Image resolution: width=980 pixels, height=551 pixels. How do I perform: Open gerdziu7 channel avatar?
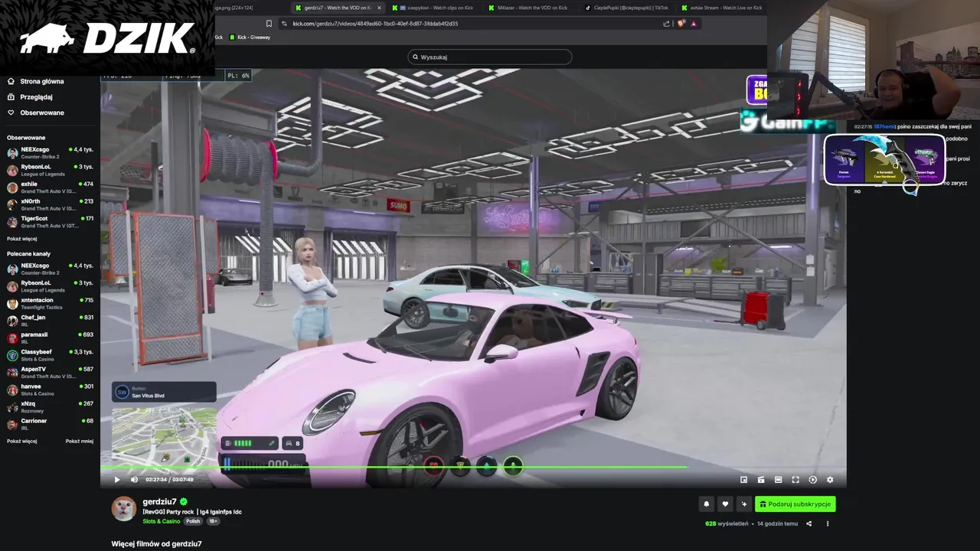coord(124,509)
